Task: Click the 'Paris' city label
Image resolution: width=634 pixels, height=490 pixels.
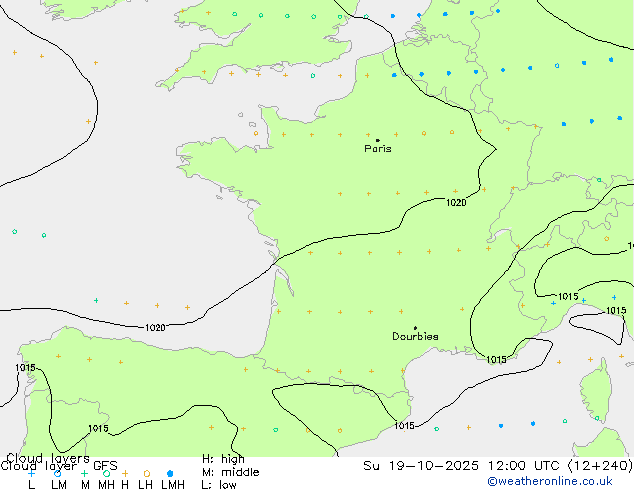Action: pyautogui.click(x=378, y=149)
